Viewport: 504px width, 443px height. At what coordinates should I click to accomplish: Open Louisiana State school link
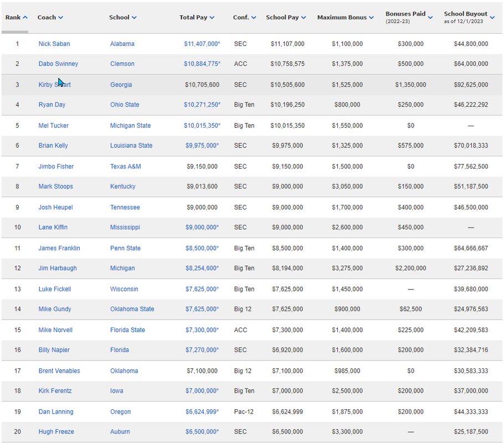(x=131, y=145)
